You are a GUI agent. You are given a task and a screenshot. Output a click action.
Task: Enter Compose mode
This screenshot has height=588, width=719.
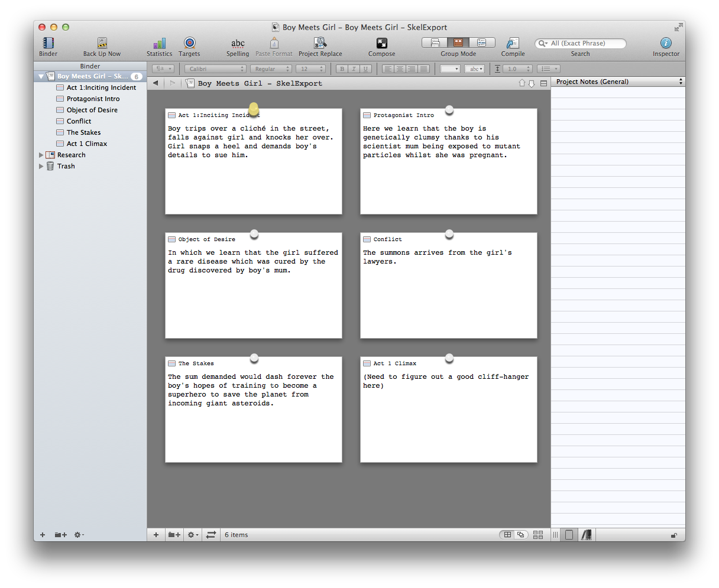381,44
